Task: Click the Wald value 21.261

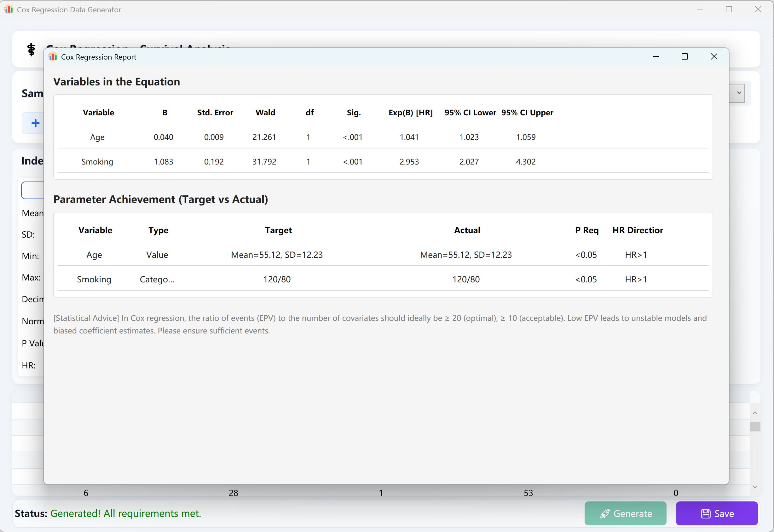Action: (264, 137)
